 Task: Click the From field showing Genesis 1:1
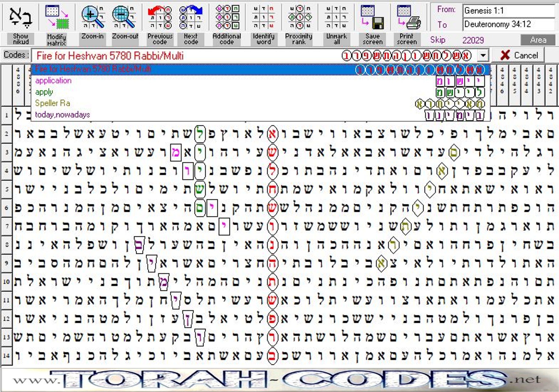508,11
